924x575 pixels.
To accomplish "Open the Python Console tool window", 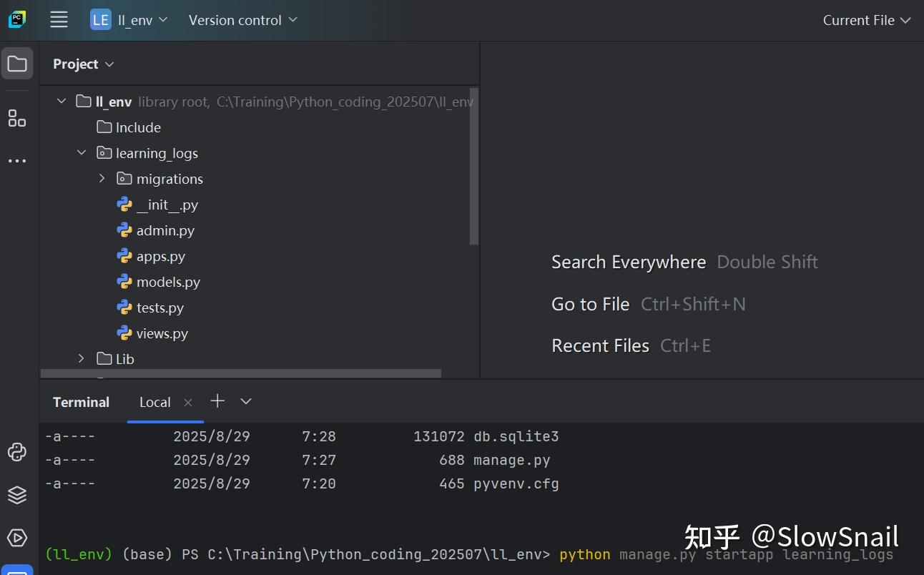I will pyautogui.click(x=17, y=452).
